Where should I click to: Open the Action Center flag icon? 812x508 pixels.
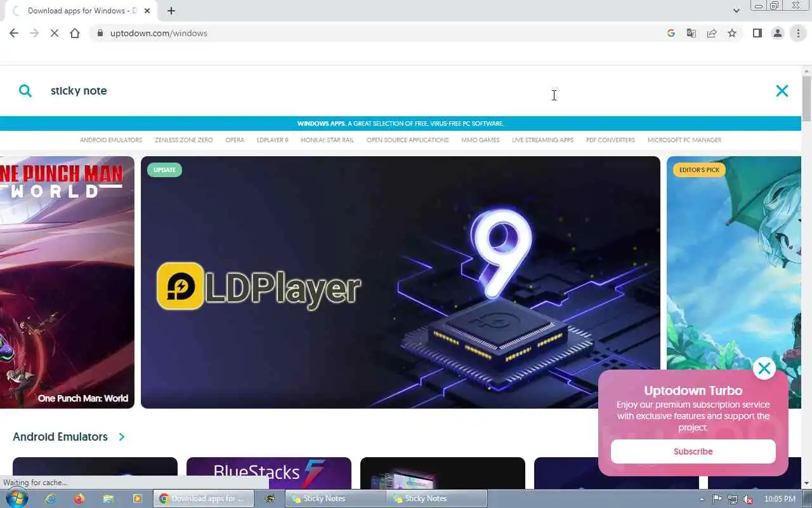click(x=717, y=499)
